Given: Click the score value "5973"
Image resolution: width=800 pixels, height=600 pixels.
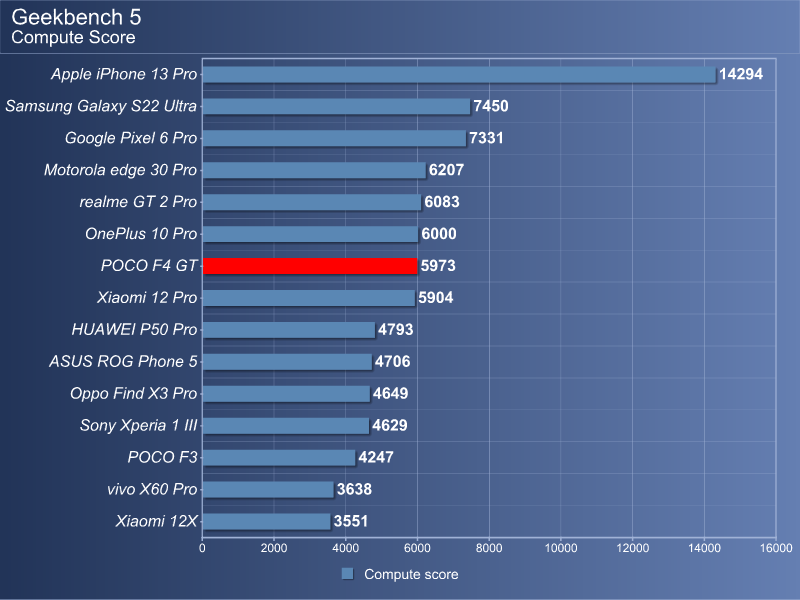Looking at the screenshot, I should 438,266.
